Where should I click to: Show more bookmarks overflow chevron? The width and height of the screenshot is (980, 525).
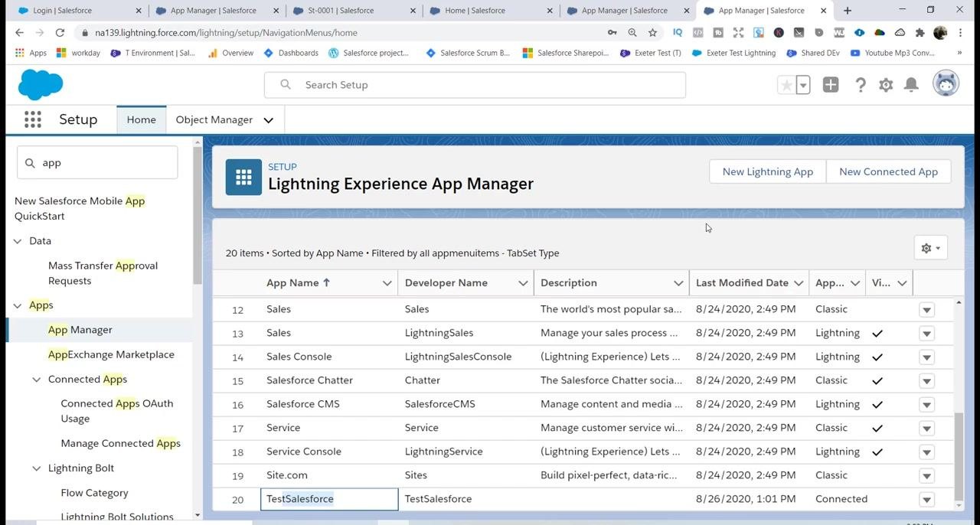coord(959,53)
